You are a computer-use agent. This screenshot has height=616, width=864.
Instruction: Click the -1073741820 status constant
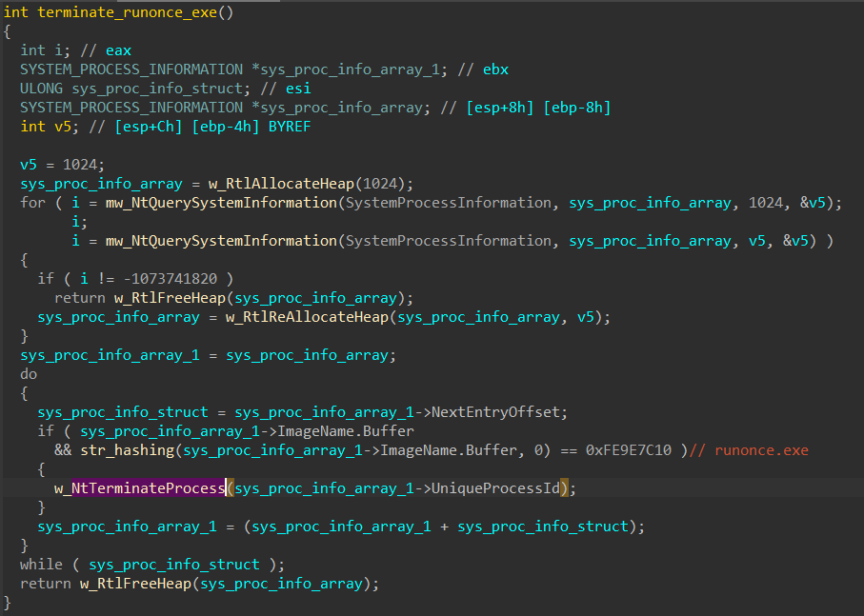tap(171, 279)
